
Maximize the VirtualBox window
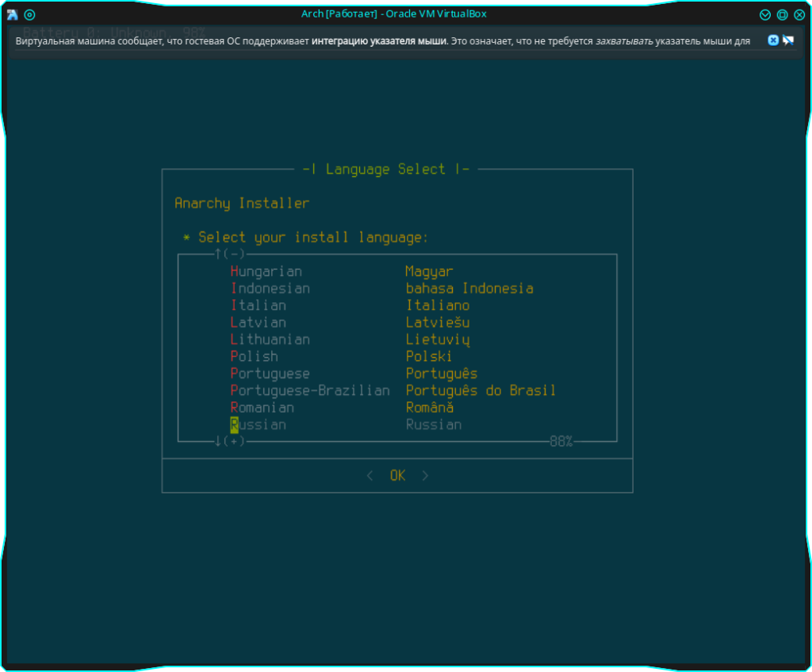click(782, 14)
